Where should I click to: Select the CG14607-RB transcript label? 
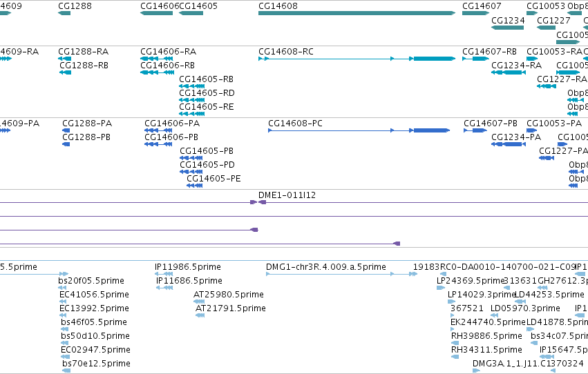click(489, 52)
